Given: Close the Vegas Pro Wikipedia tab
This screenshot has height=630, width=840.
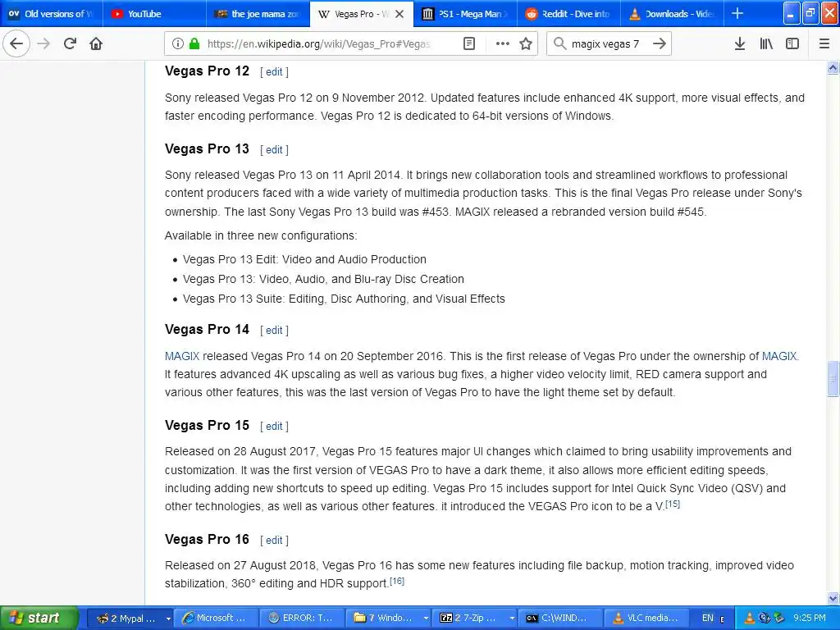Looking at the screenshot, I should pos(399,14).
